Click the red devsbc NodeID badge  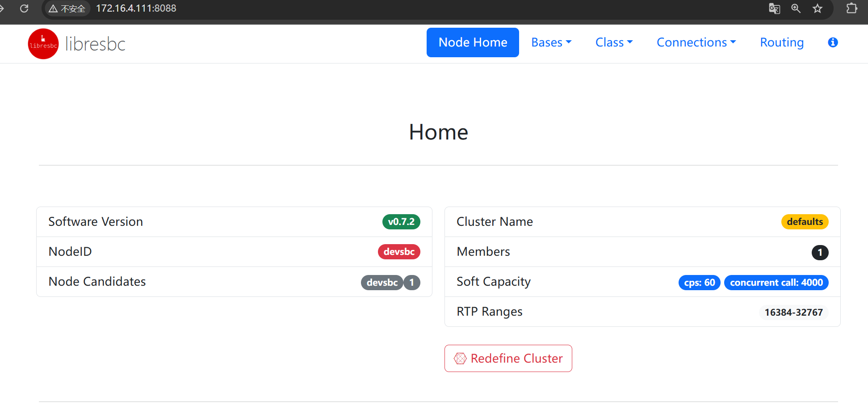[x=398, y=252]
